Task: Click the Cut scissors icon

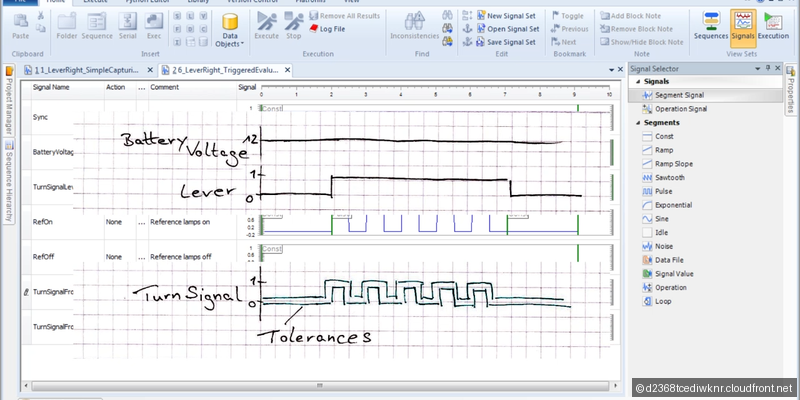Action: [40, 16]
